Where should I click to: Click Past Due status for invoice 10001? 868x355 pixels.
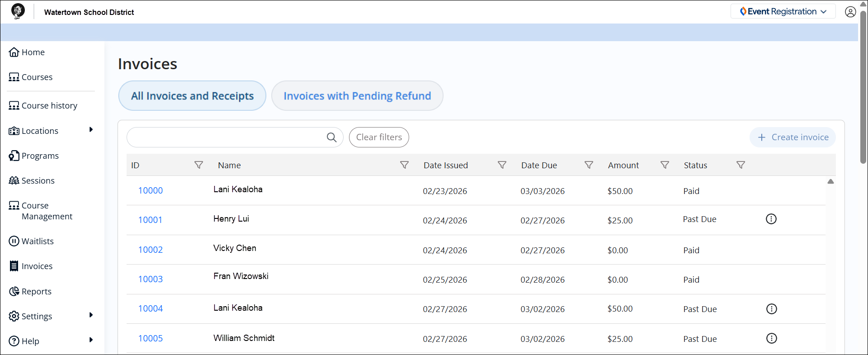point(699,219)
